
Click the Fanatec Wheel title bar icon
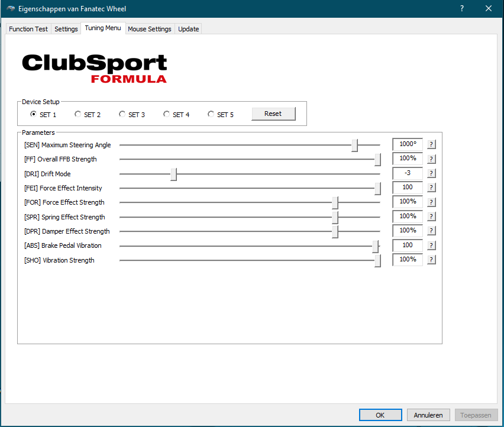click(11, 9)
